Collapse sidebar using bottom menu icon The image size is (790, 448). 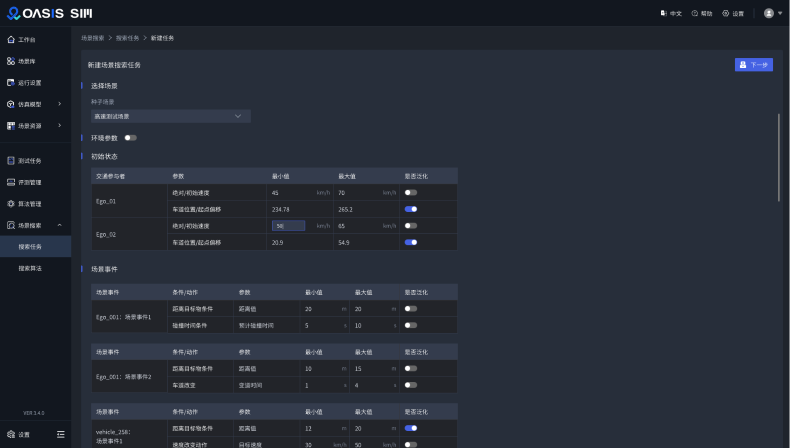coord(61,434)
